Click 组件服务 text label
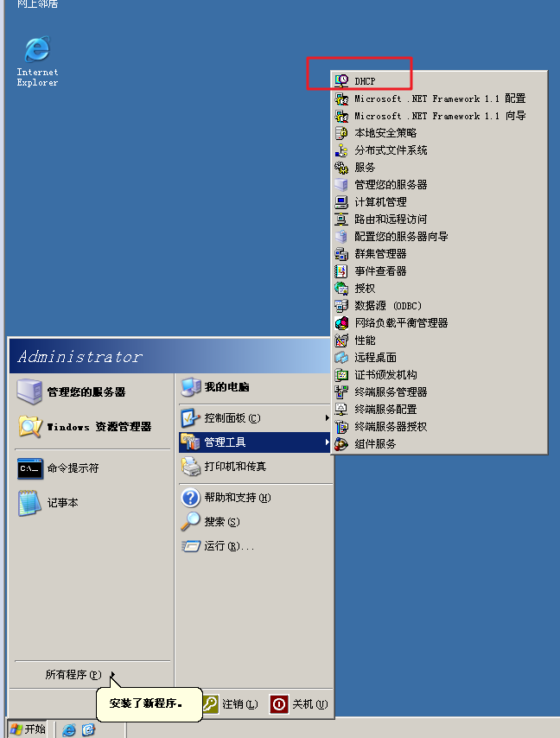This screenshot has height=738, width=560. [375, 443]
